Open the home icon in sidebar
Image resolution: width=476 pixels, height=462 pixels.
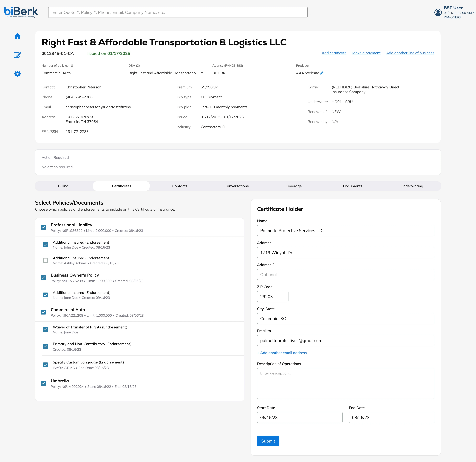point(18,37)
